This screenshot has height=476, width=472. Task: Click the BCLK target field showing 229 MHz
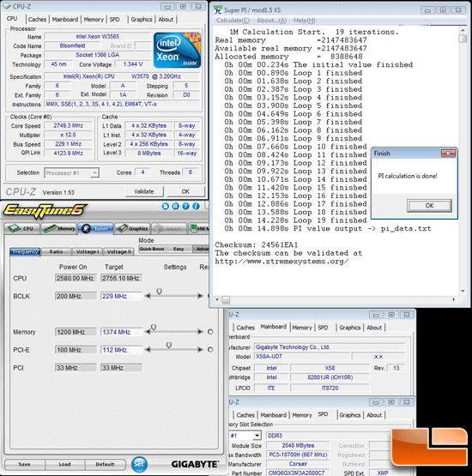122,296
